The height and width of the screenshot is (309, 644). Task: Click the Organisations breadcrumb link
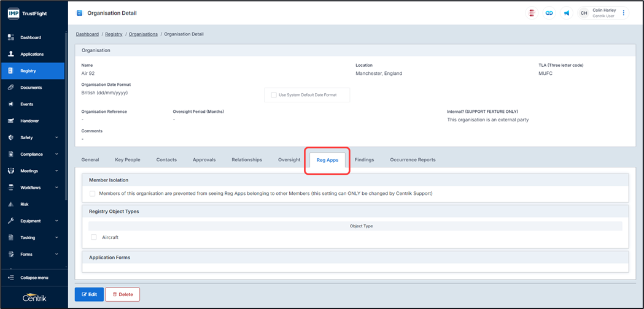(143, 34)
